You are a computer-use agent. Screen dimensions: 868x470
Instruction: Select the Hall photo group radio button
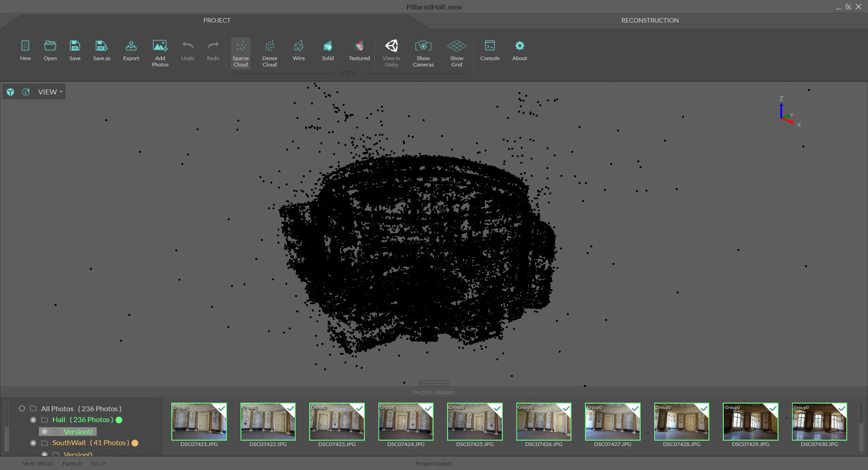[x=33, y=420]
